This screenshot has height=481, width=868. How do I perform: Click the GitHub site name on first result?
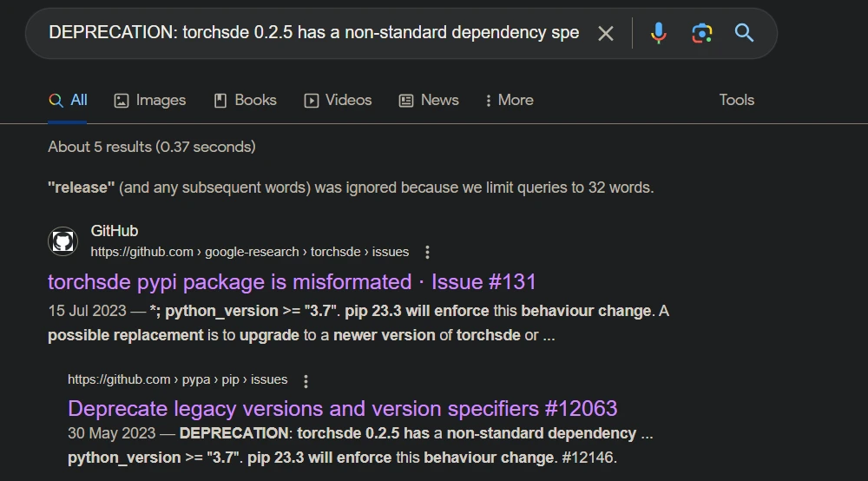click(115, 231)
